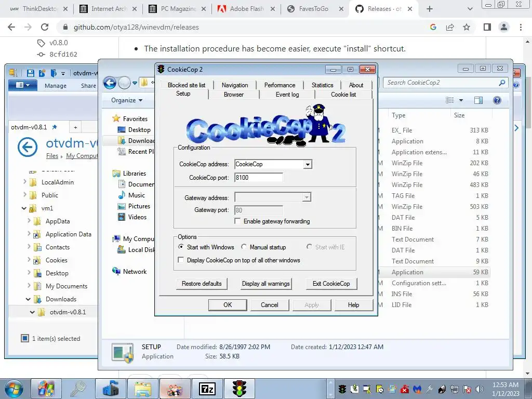Reload page in Chrome
Image resolution: width=532 pixels, height=399 pixels.
[x=45, y=27]
